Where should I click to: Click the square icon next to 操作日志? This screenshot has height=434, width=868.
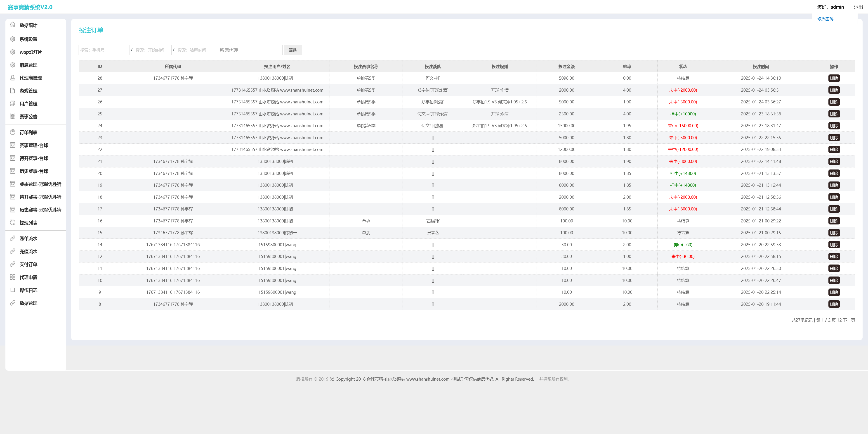point(12,290)
